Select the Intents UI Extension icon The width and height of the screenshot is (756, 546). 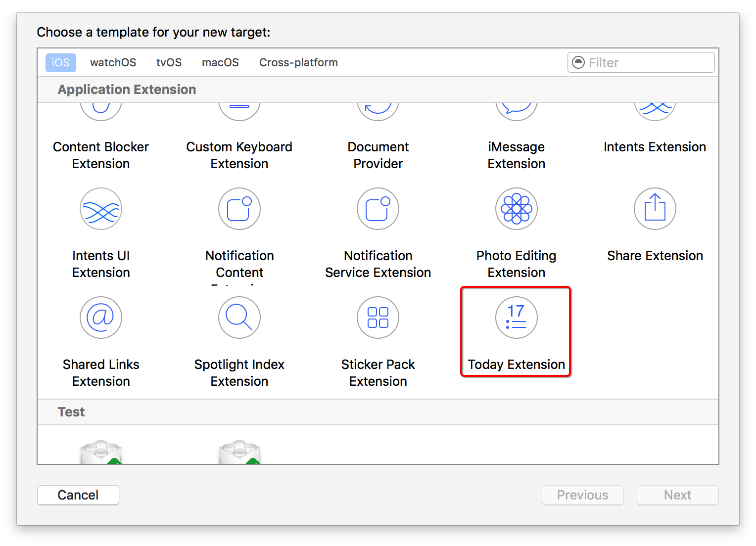[x=101, y=209]
